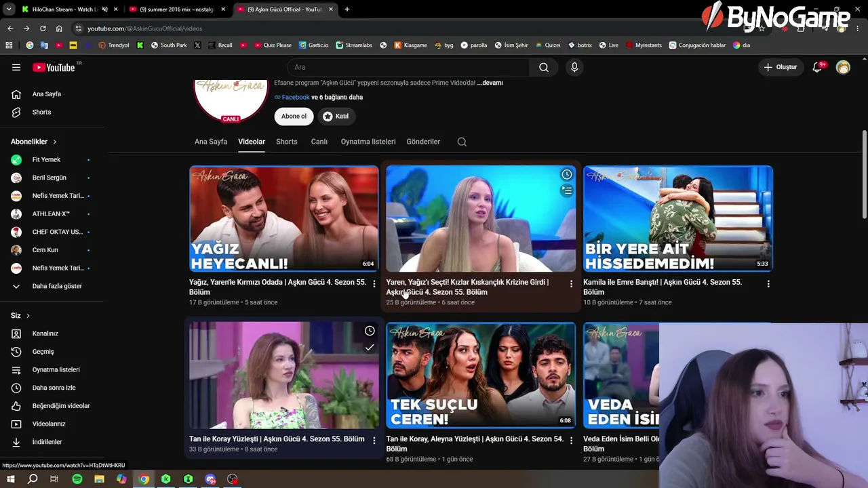
Task: Open the Fit Yemek subscription channel
Action: (46, 160)
